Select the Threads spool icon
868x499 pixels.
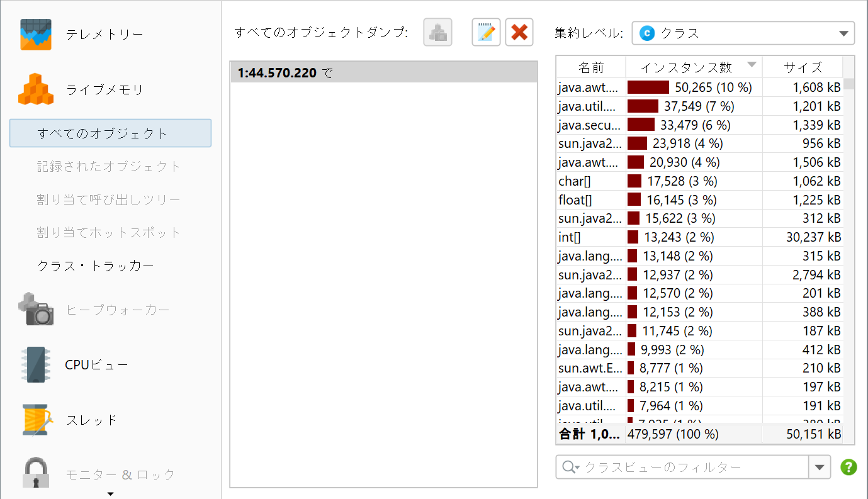pyautogui.click(x=35, y=419)
